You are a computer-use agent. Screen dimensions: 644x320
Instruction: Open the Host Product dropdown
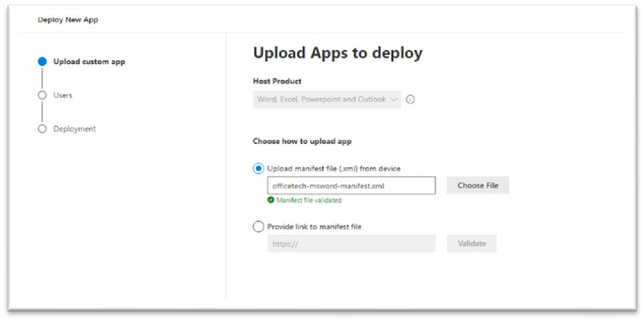click(x=327, y=99)
